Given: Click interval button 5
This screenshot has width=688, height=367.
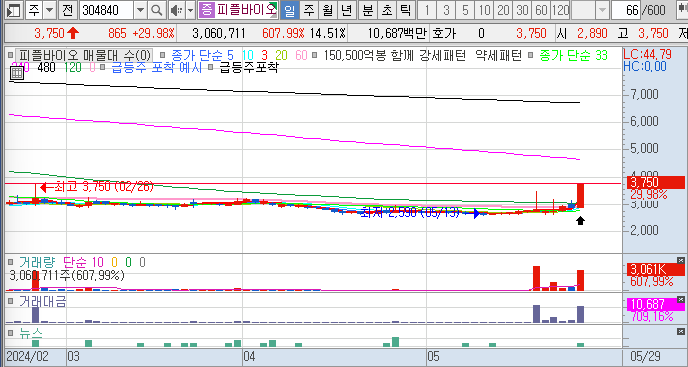Looking at the screenshot, I should coord(465,10).
